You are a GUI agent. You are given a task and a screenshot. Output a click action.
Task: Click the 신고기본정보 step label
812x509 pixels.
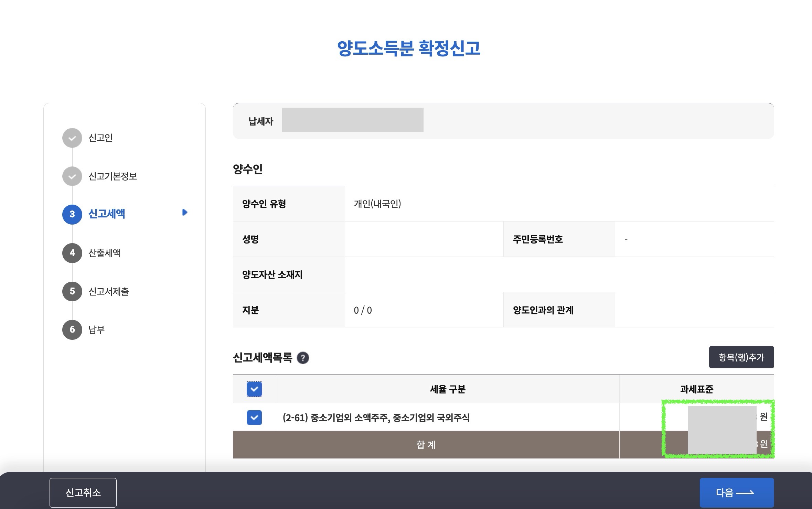click(x=113, y=176)
